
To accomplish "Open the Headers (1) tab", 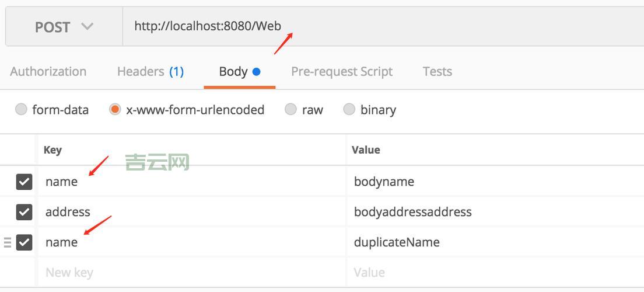I will point(150,72).
